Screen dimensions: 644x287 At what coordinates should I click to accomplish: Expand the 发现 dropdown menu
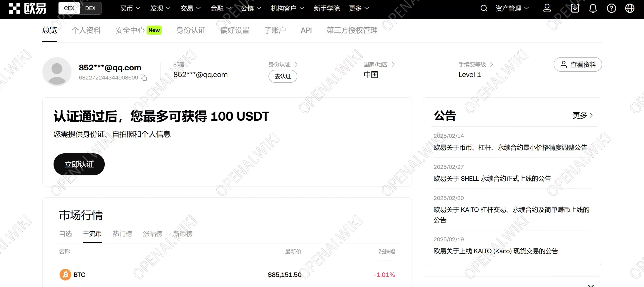coord(160,8)
